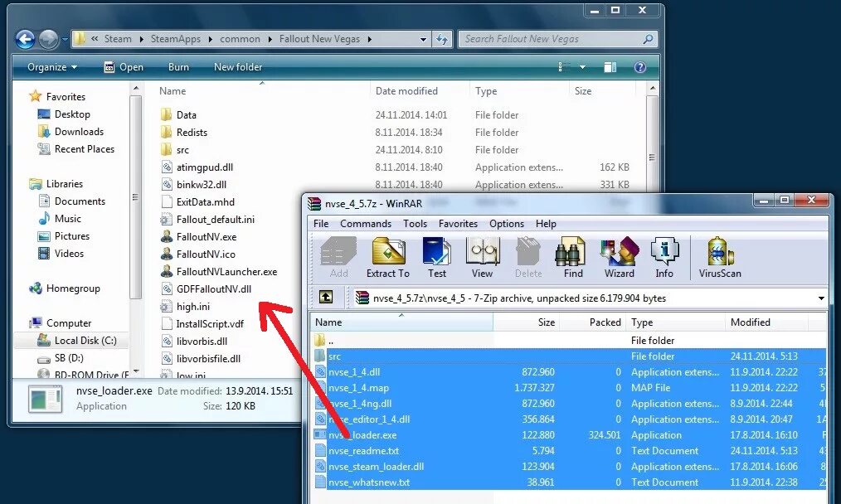This screenshot has height=504, width=841.
Task: Run VirusScan from WinRAR toolbar
Action: click(720, 257)
